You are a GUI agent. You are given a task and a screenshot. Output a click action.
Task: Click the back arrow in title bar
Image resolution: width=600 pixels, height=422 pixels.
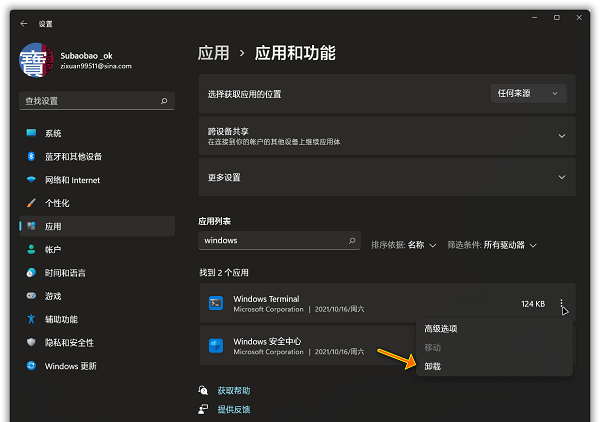point(24,23)
